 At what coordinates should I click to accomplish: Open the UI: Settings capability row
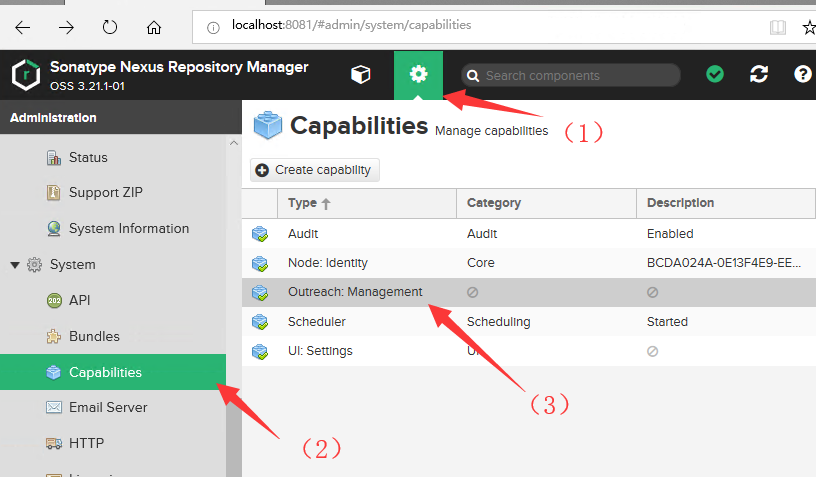click(x=529, y=351)
